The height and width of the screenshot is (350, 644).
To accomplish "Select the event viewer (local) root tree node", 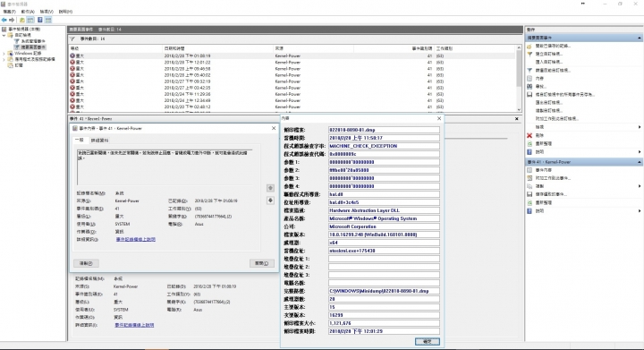I will pos(24,30).
